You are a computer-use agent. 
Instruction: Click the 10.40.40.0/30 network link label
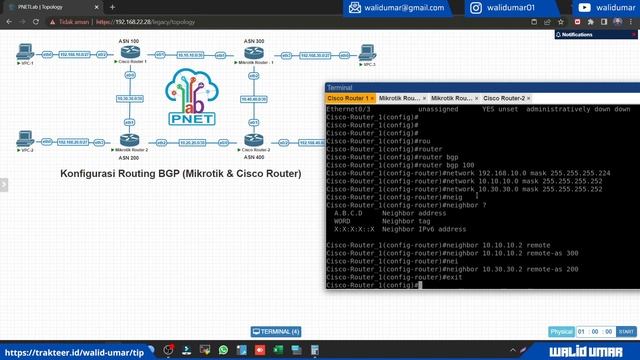[254, 99]
